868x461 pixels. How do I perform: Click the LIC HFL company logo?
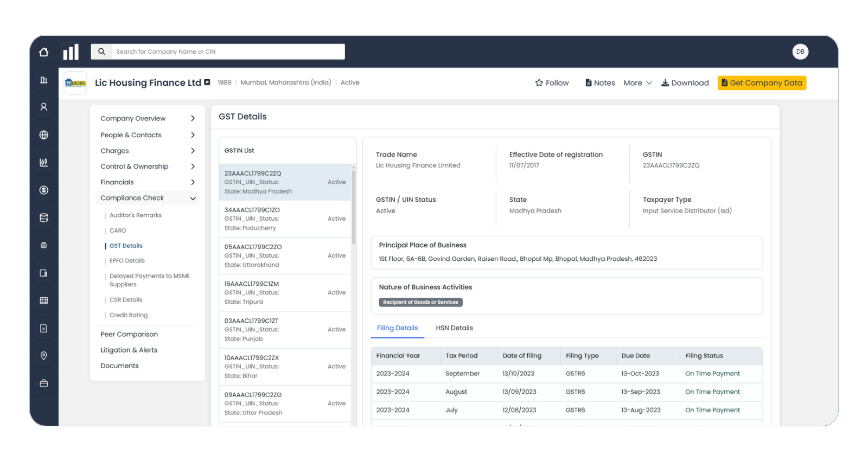pos(75,83)
